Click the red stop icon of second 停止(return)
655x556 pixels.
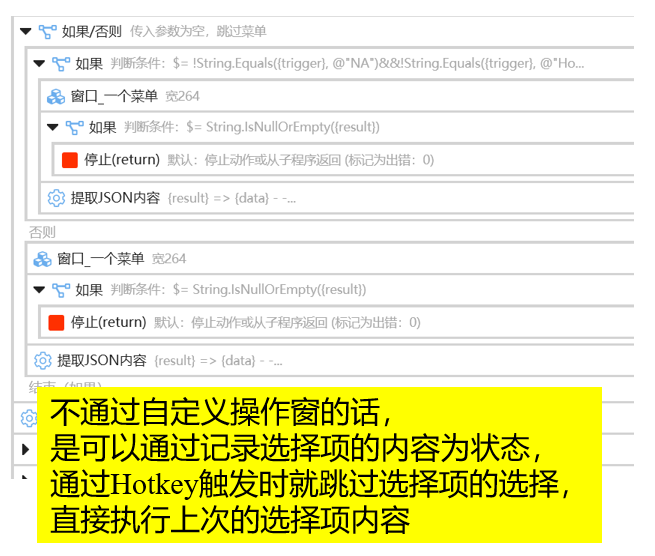coord(56,322)
